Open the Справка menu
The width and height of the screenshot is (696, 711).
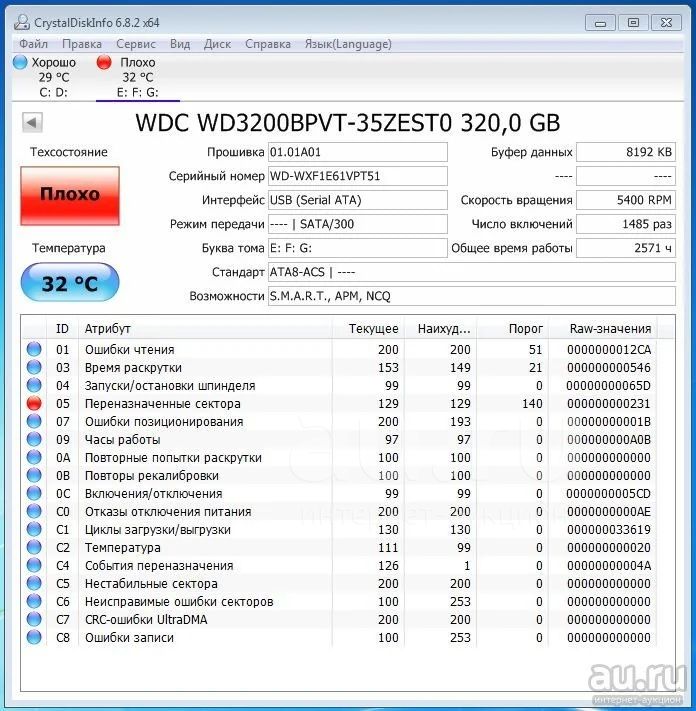tap(268, 44)
